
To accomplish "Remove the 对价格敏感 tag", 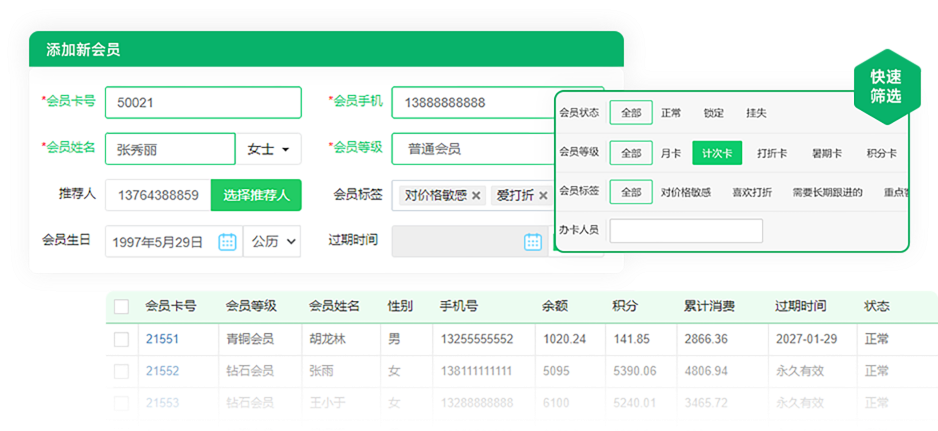I will [x=476, y=195].
